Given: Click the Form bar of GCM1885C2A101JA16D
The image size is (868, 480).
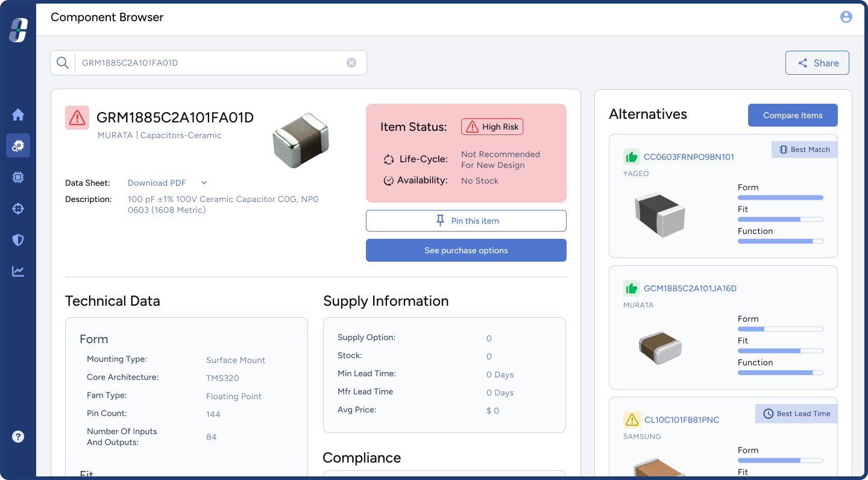Looking at the screenshot, I should [781, 329].
